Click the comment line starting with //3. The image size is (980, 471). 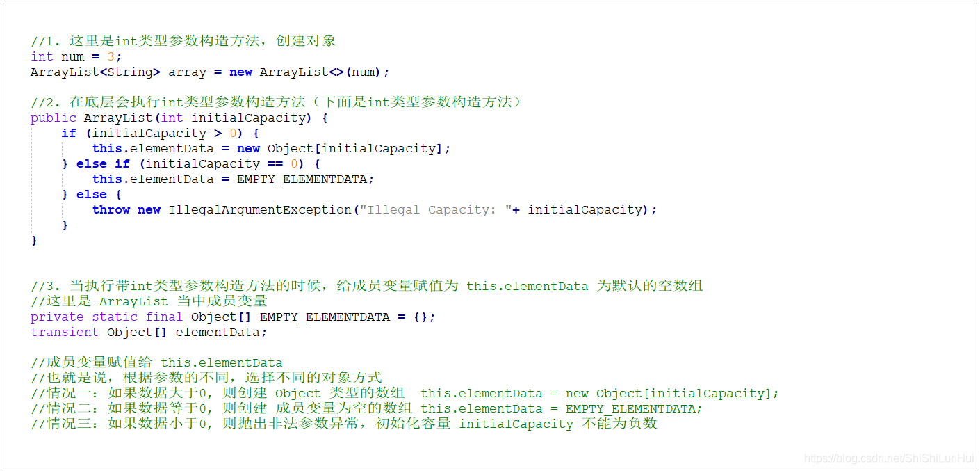point(366,286)
